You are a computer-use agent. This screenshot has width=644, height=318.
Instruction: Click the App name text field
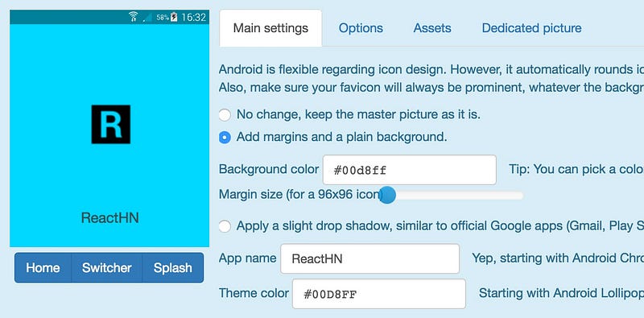369,258
